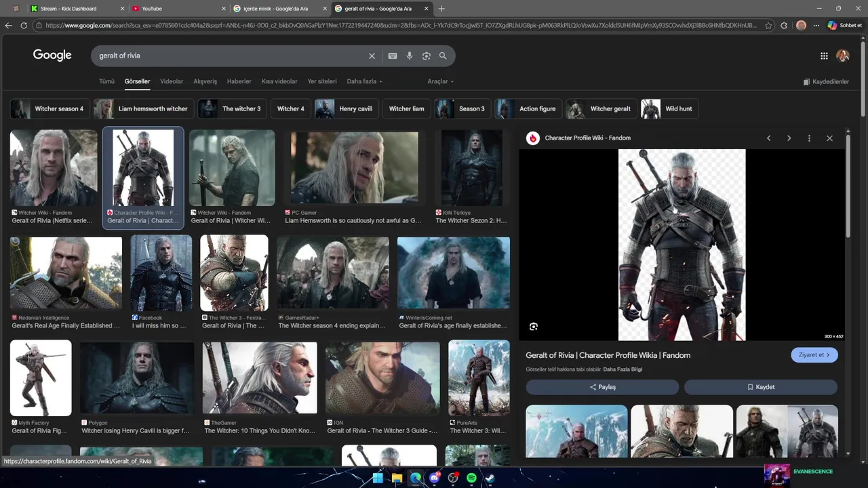Open the IGN Türkiye Witcher Sezon 2 thumbnail

[472, 167]
